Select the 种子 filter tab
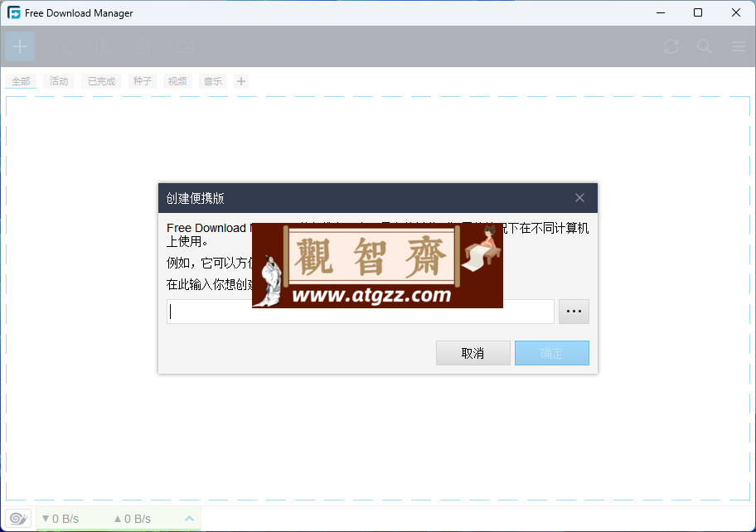The width and height of the screenshot is (756, 532). [x=143, y=81]
